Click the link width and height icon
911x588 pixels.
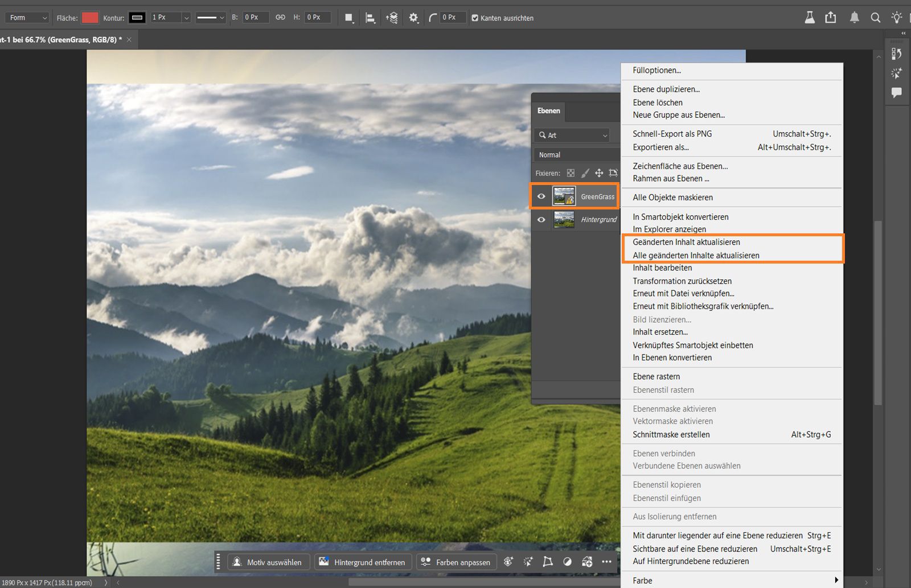[x=280, y=18]
